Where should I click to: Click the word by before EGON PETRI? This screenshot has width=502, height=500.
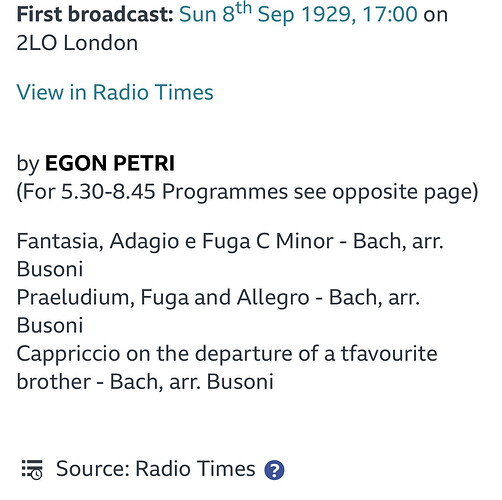click(x=28, y=164)
